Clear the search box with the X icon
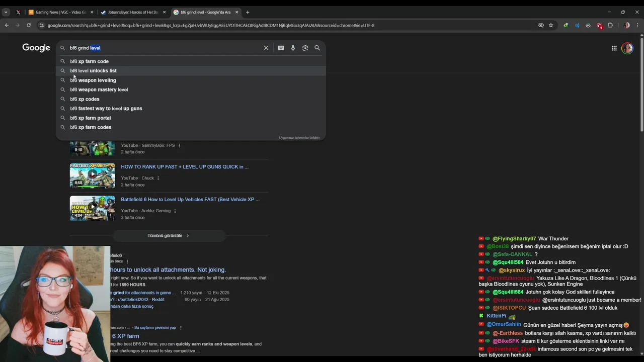The height and width of the screenshot is (362, 644). point(266,48)
